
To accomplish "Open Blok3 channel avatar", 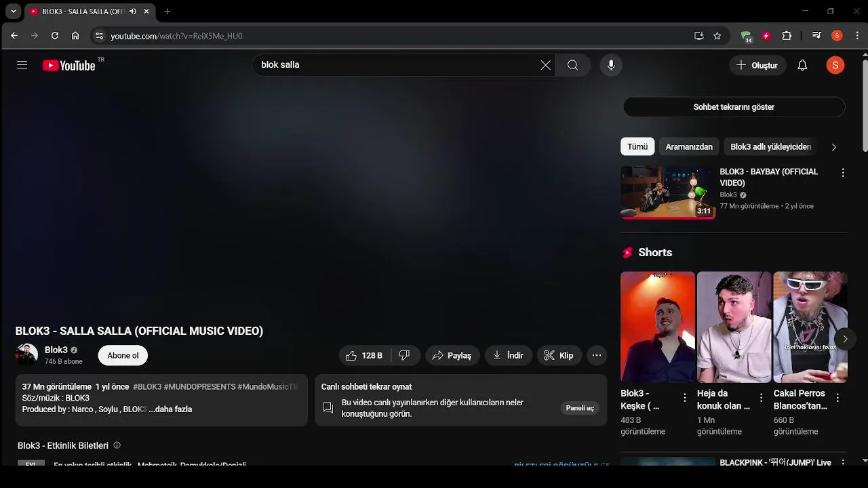I will coord(26,355).
